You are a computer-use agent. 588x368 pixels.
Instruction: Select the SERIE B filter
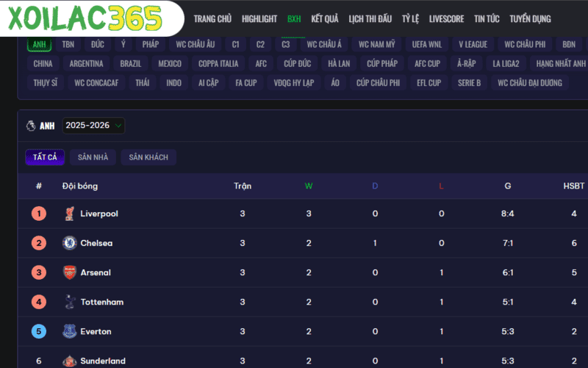click(469, 82)
